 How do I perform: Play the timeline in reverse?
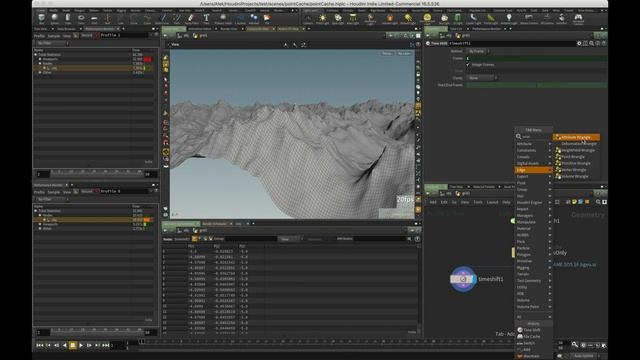click(64, 345)
